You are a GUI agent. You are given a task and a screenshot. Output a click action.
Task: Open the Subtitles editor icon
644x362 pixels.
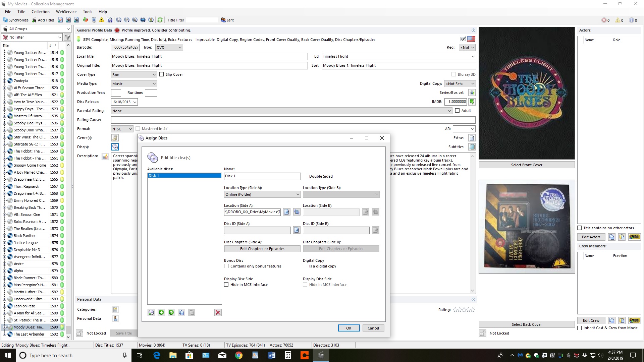472,147
